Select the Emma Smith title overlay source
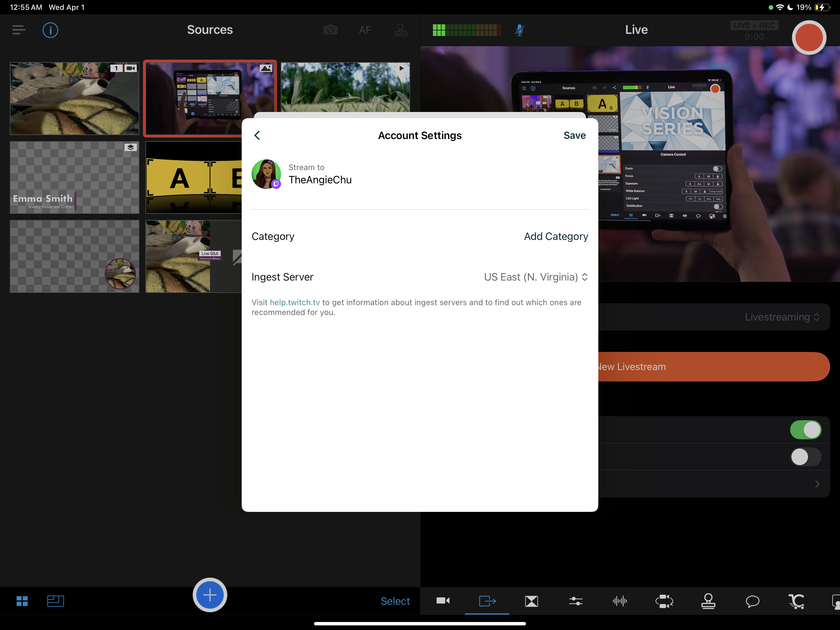The height and width of the screenshot is (630, 840). pyautogui.click(x=74, y=177)
